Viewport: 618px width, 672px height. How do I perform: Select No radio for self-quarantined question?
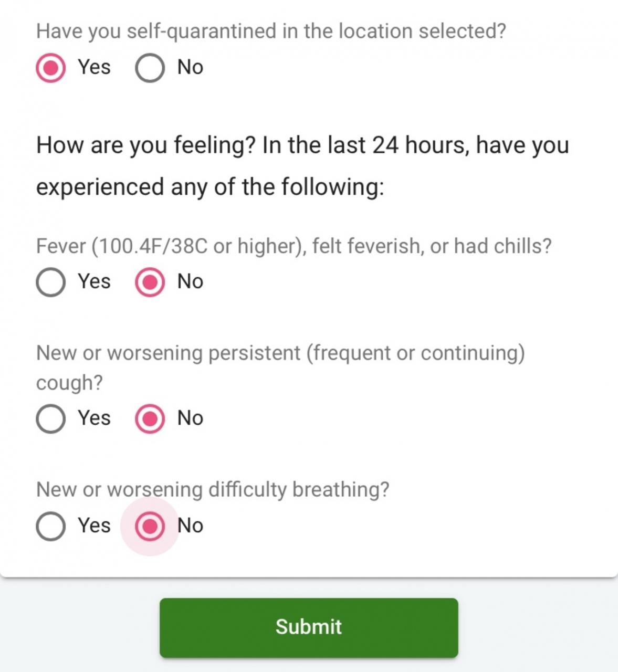150,68
